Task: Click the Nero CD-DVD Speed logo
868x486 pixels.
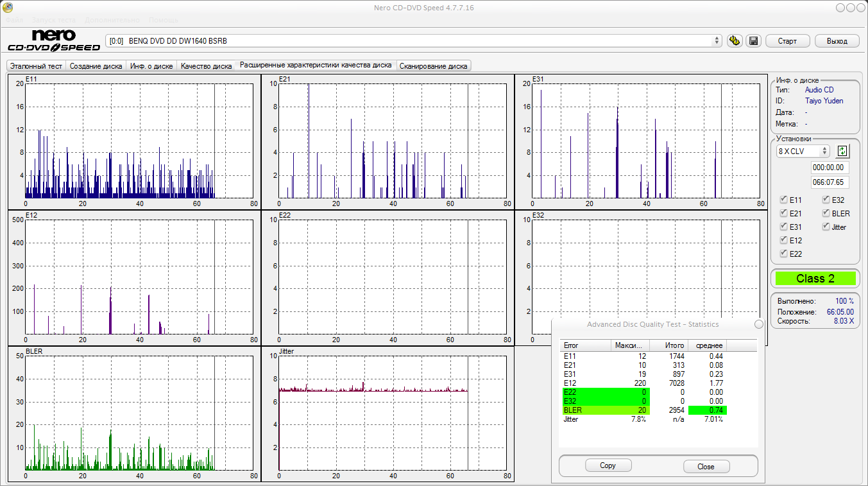Action: click(54, 40)
